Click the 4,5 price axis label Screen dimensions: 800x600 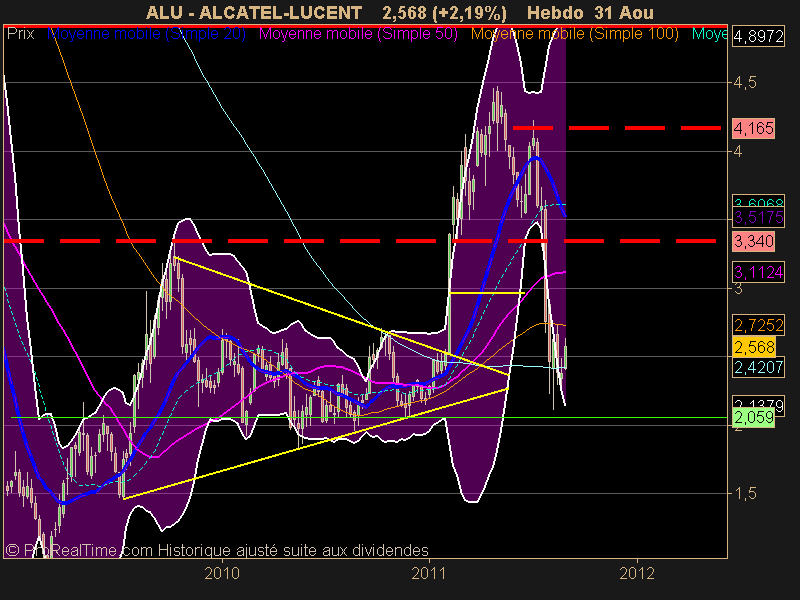744,83
